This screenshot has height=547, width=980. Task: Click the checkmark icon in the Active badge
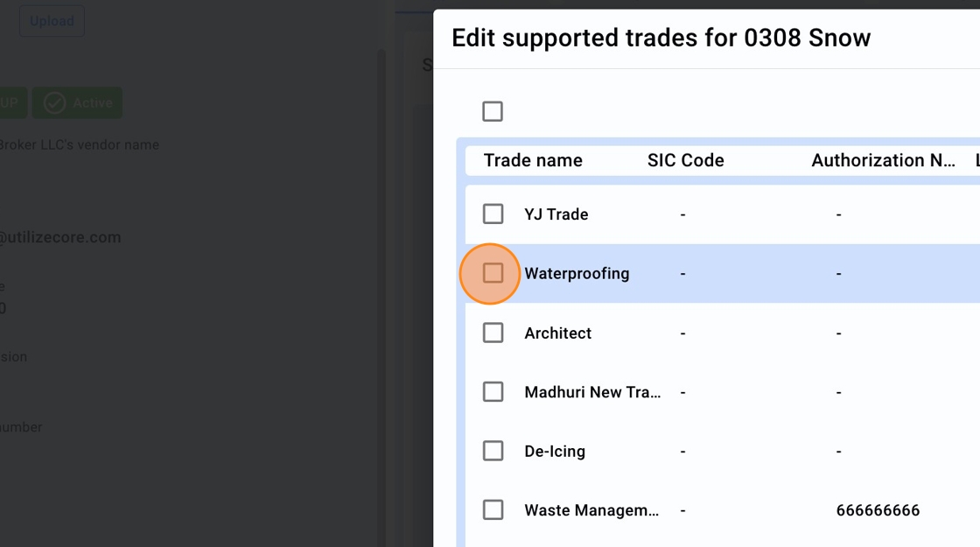(x=55, y=103)
